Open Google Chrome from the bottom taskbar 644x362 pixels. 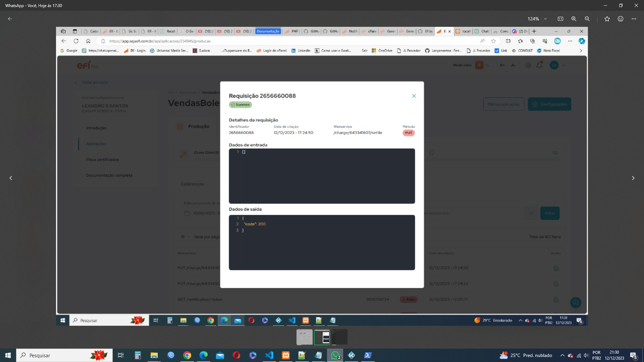click(x=187, y=355)
